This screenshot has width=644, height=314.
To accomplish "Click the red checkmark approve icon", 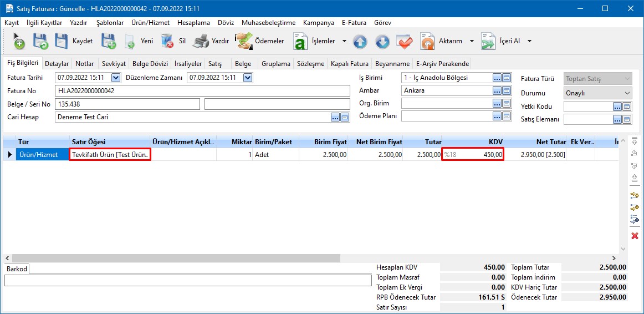I will point(405,42).
